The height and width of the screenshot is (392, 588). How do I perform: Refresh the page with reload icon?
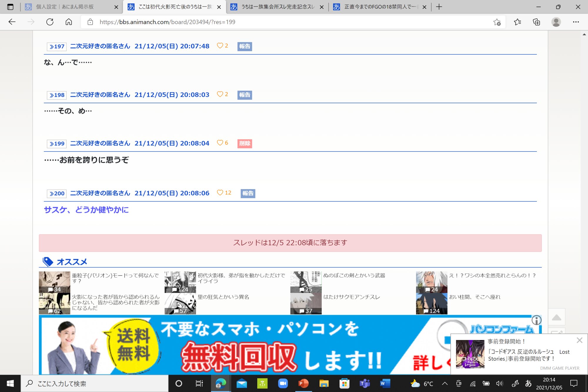click(50, 22)
